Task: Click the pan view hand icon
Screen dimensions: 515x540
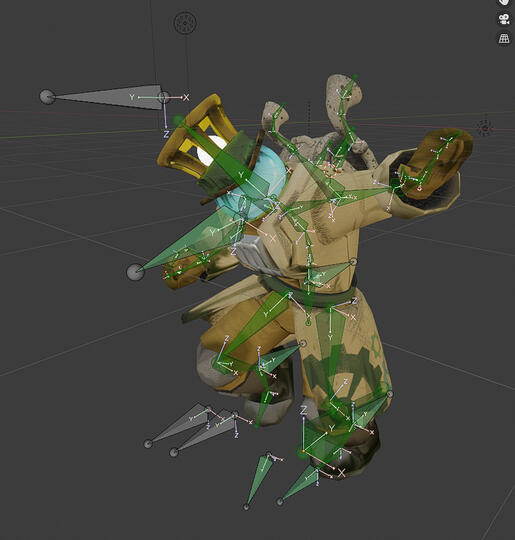Action: (x=504, y=2)
